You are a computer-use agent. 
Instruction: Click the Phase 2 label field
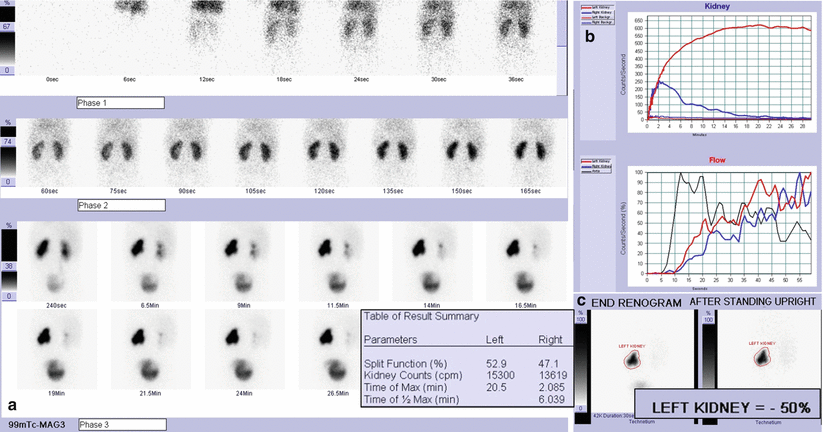(x=120, y=204)
